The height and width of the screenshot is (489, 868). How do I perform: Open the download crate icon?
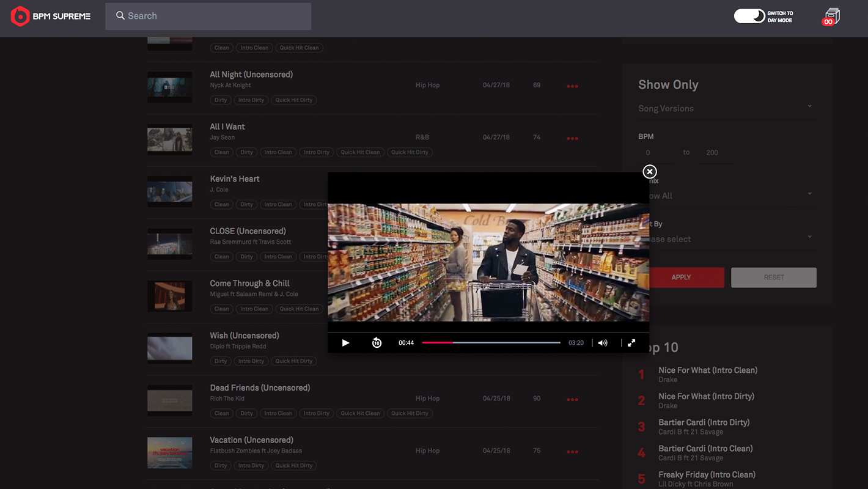click(831, 17)
